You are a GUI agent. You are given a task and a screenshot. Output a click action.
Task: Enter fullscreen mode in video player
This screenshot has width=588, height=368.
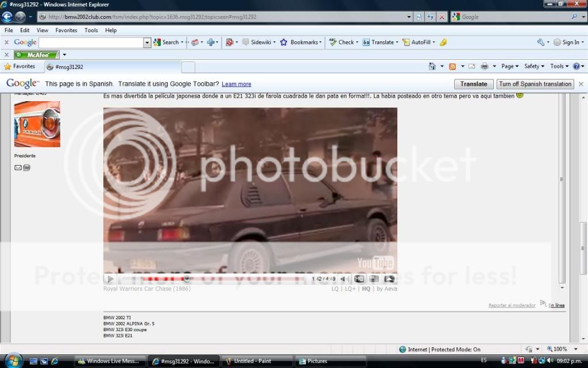click(389, 279)
